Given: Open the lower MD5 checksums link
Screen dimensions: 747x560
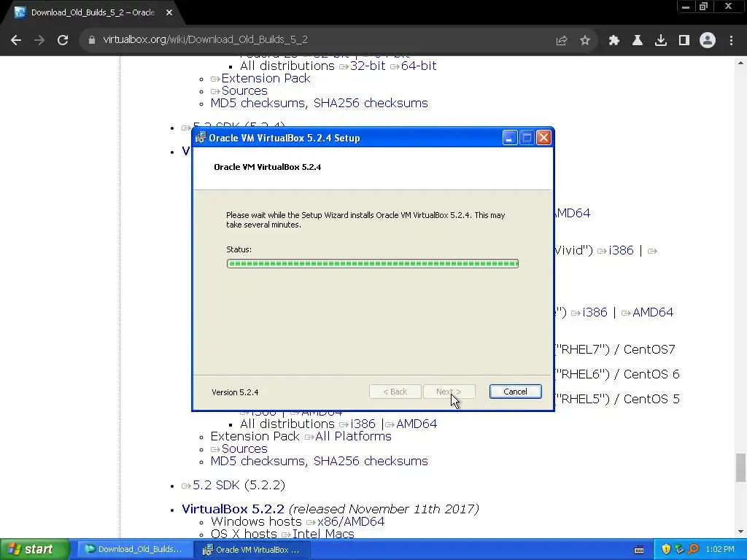Looking at the screenshot, I should [x=258, y=461].
